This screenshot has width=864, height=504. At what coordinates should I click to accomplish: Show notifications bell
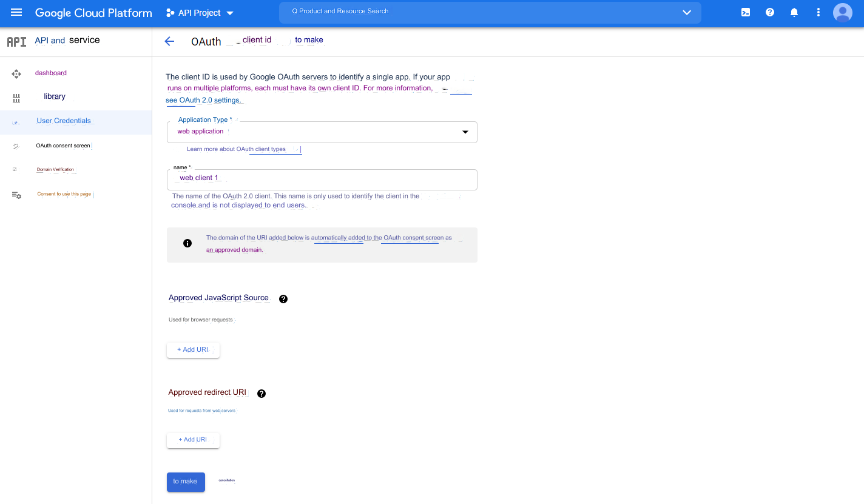pos(794,12)
